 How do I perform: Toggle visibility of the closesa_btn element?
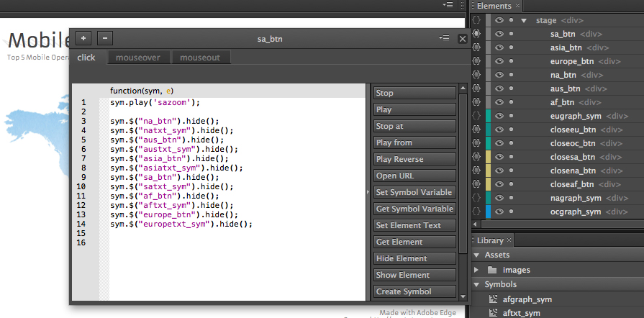pos(498,157)
